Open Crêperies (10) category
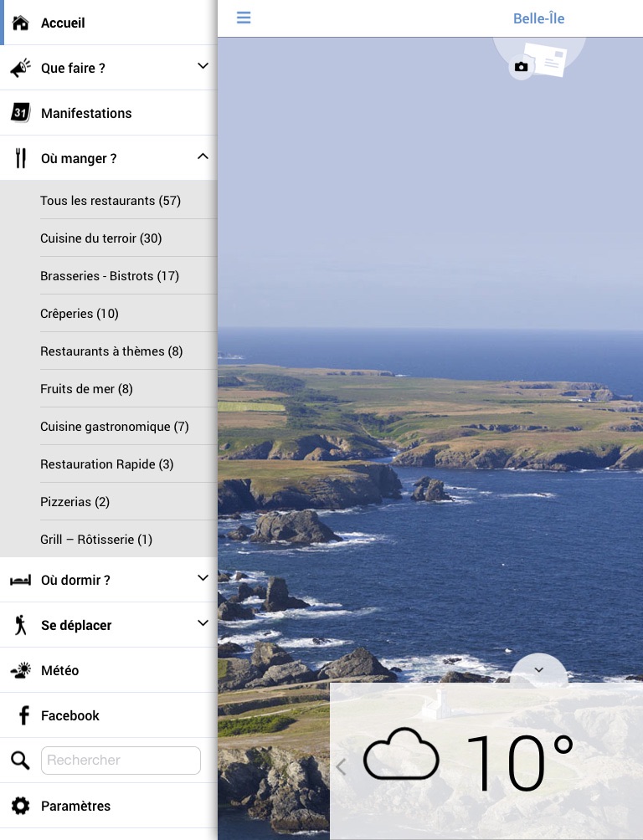Viewport: 643px width, 840px height. tap(80, 314)
